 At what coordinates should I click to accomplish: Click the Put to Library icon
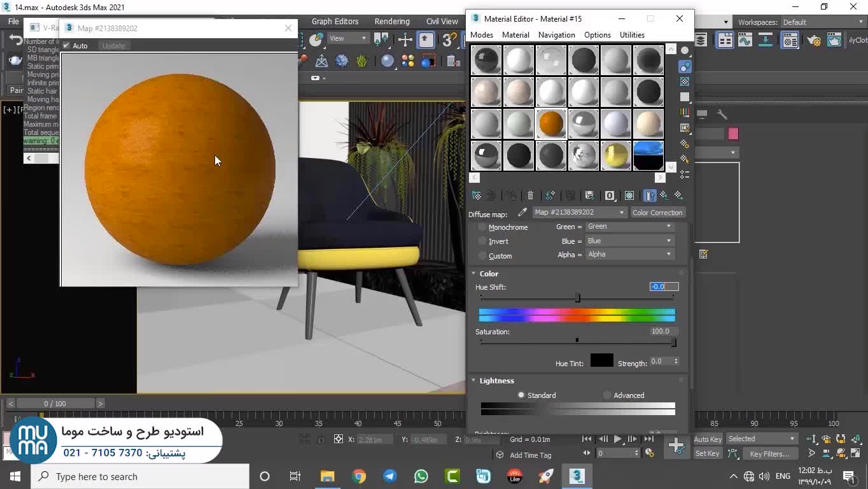click(589, 195)
